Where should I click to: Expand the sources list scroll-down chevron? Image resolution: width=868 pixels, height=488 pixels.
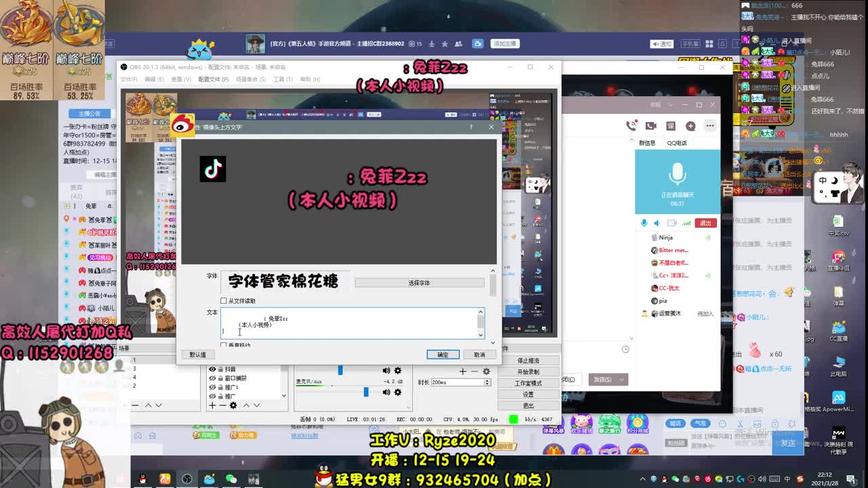click(283, 395)
